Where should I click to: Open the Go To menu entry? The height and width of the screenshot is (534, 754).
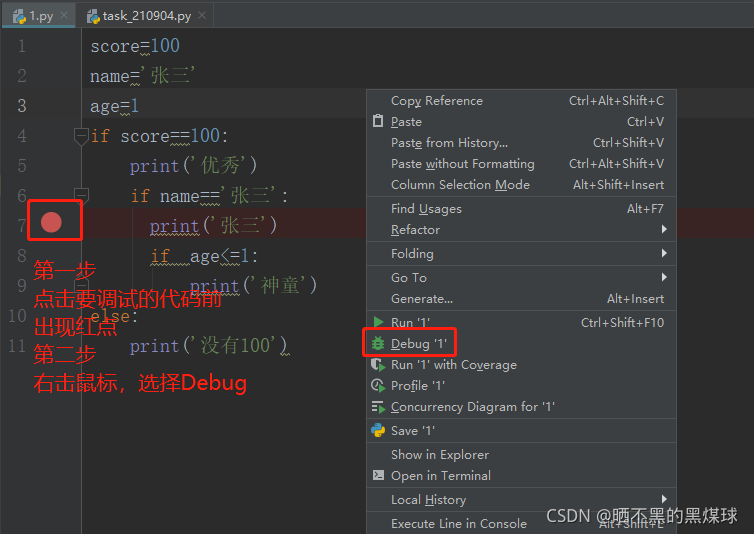(x=521, y=278)
